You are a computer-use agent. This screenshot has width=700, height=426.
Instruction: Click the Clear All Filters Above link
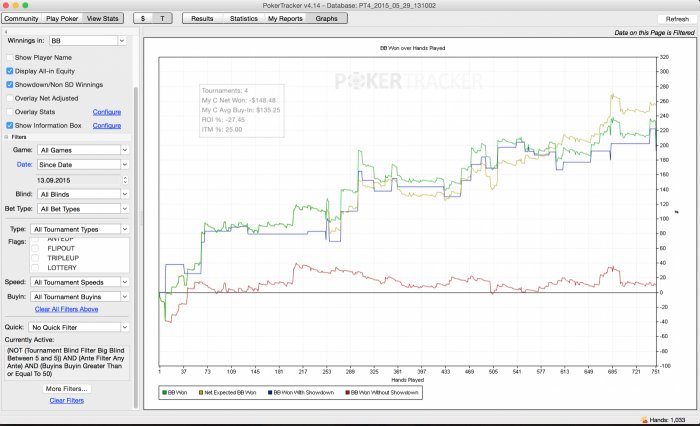pos(67,309)
